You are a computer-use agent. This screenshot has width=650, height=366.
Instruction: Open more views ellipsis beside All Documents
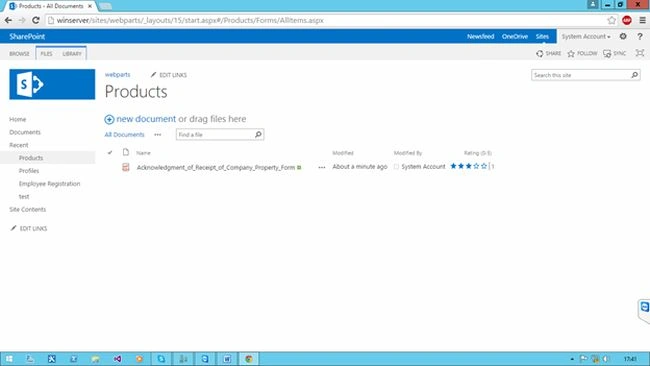point(158,135)
